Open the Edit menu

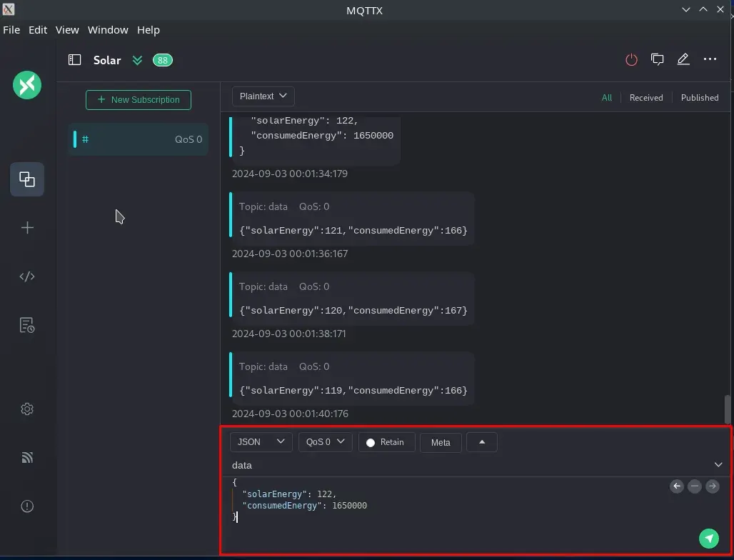(x=38, y=30)
